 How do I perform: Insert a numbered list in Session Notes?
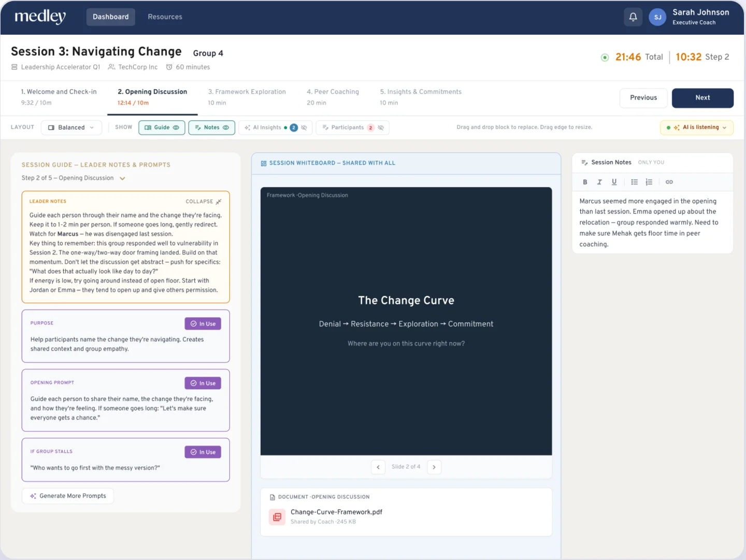pyautogui.click(x=649, y=182)
